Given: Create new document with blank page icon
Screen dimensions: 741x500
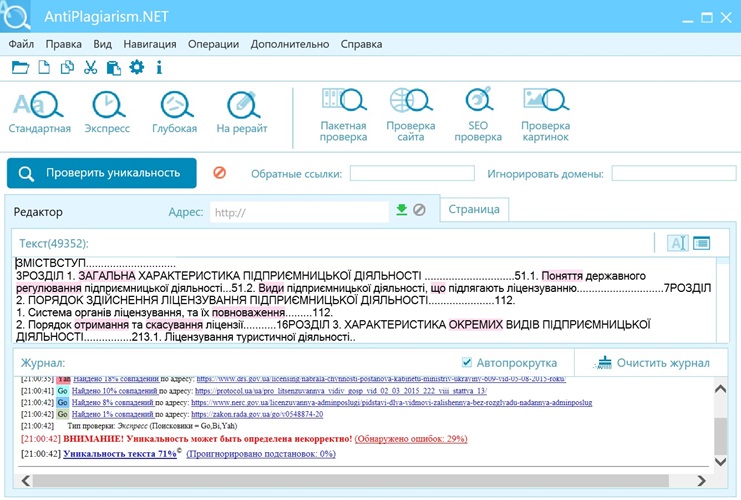Looking at the screenshot, I should (x=44, y=68).
